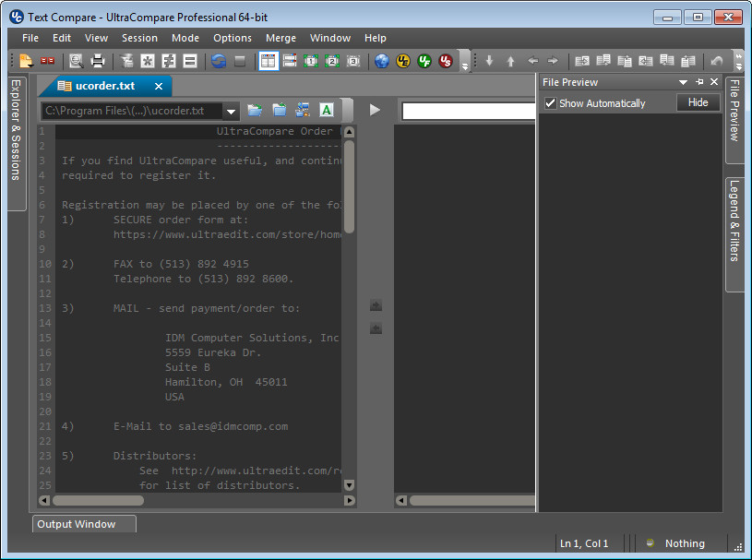The height and width of the screenshot is (560, 752).
Task: Select the horizontal stacked layout icon
Action: coord(290,61)
